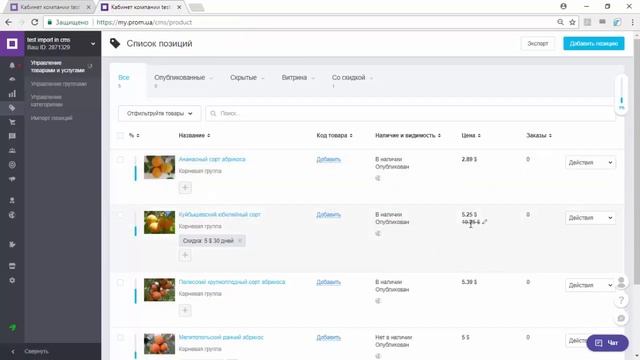
Task: Click Добавить code link for first apricot product
Action: point(329,160)
